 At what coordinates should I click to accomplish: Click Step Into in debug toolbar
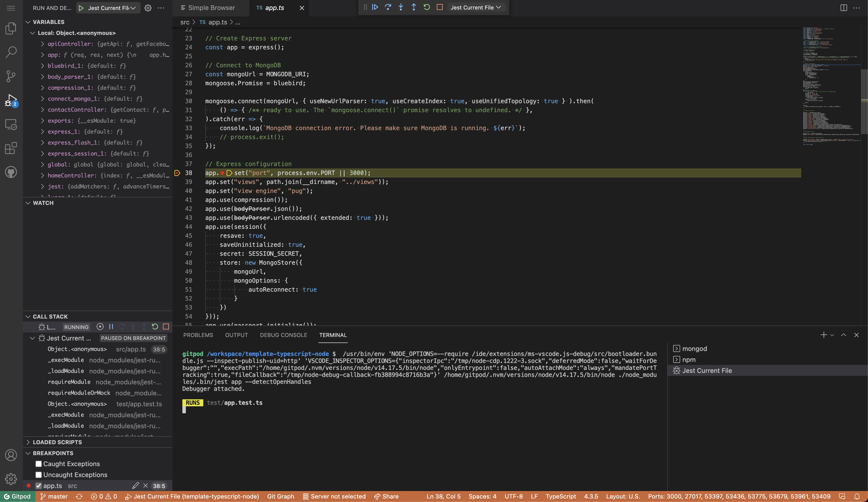[x=401, y=7]
